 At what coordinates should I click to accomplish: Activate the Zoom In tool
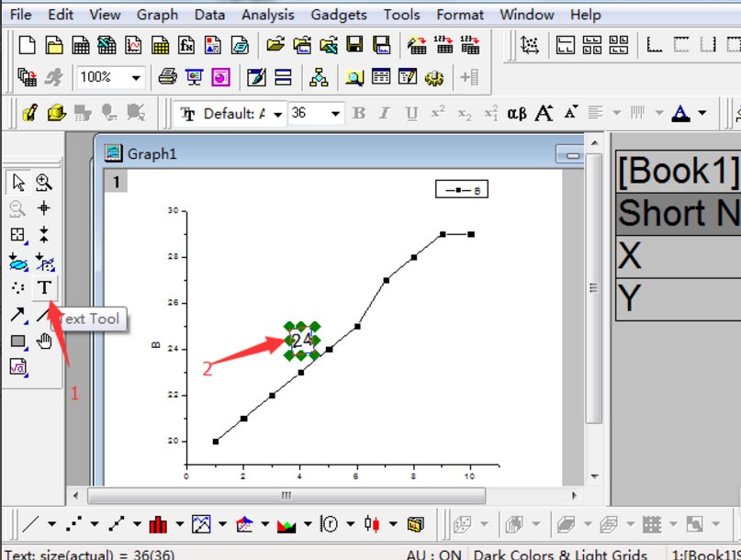tap(43, 183)
